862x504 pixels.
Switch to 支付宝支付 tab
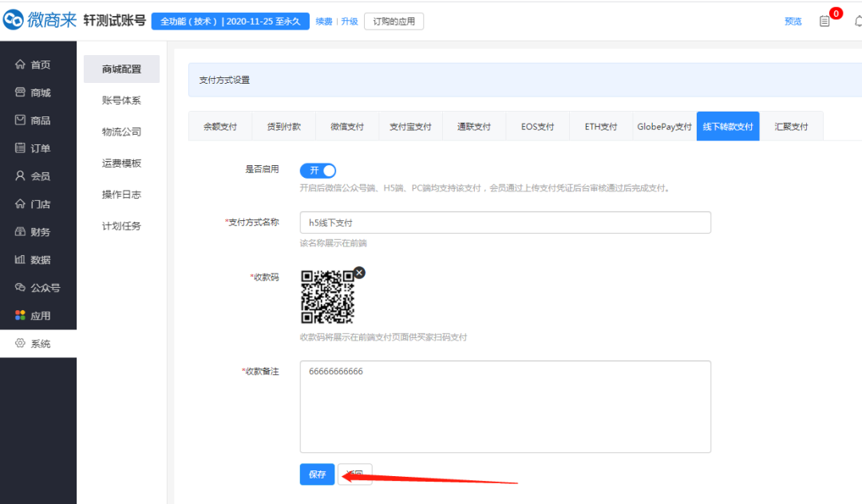coord(411,126)
